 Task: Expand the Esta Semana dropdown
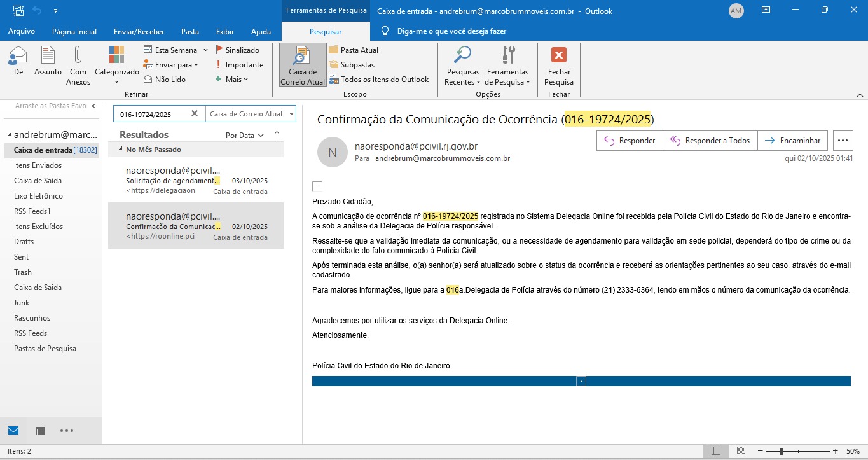(205, 50)
